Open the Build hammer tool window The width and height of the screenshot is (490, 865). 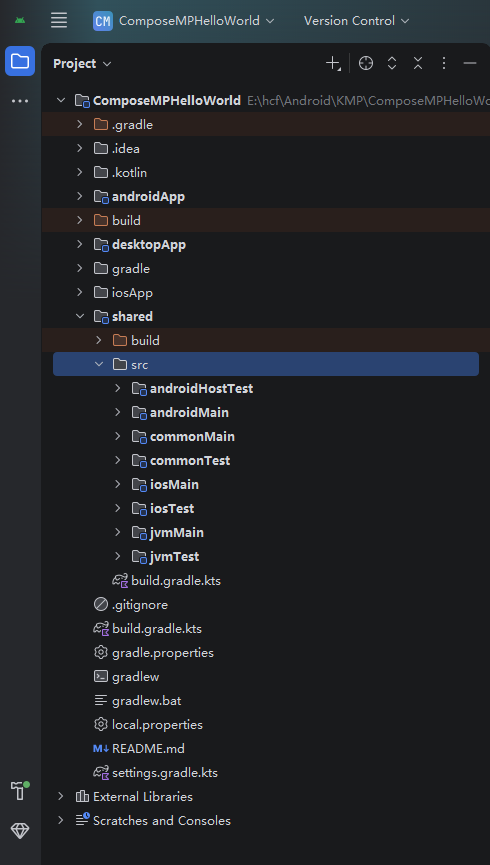(19, 791)
